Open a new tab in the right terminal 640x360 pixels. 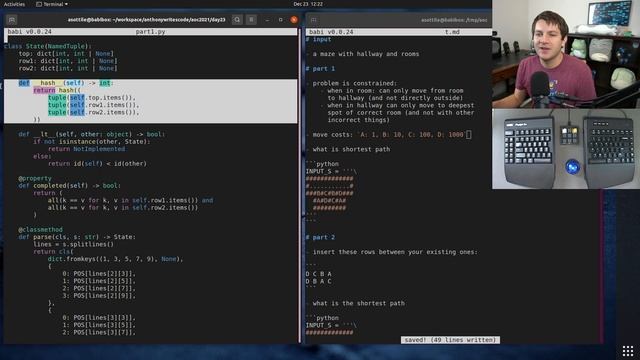pyautogui.click(x=313, y=20)
